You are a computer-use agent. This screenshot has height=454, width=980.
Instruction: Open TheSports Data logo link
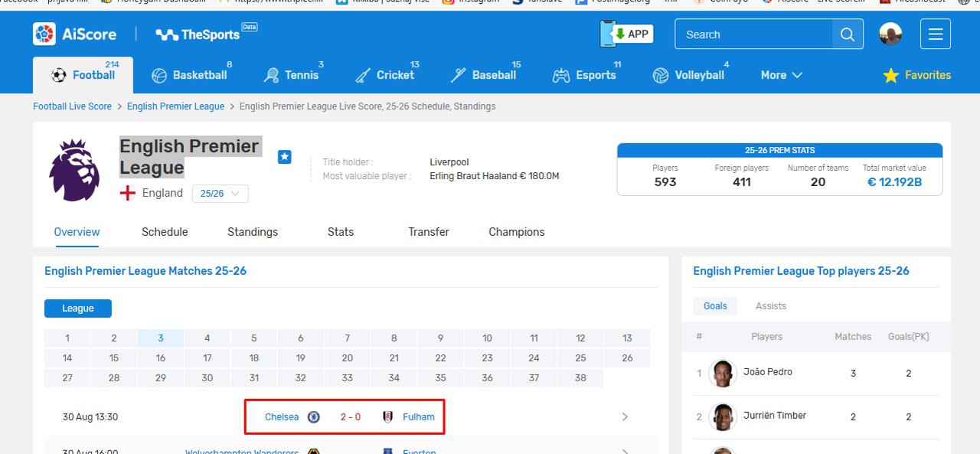(207, 34)
